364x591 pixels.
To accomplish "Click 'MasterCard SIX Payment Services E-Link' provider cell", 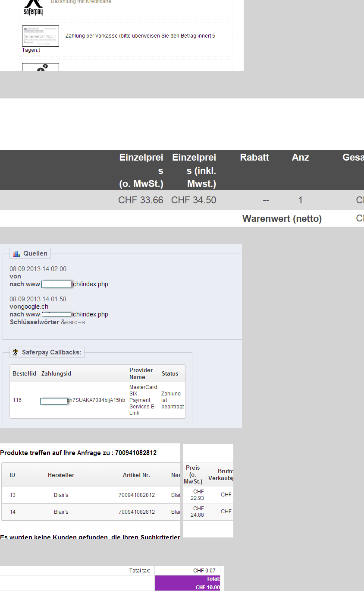I will (x=143, y=400).
